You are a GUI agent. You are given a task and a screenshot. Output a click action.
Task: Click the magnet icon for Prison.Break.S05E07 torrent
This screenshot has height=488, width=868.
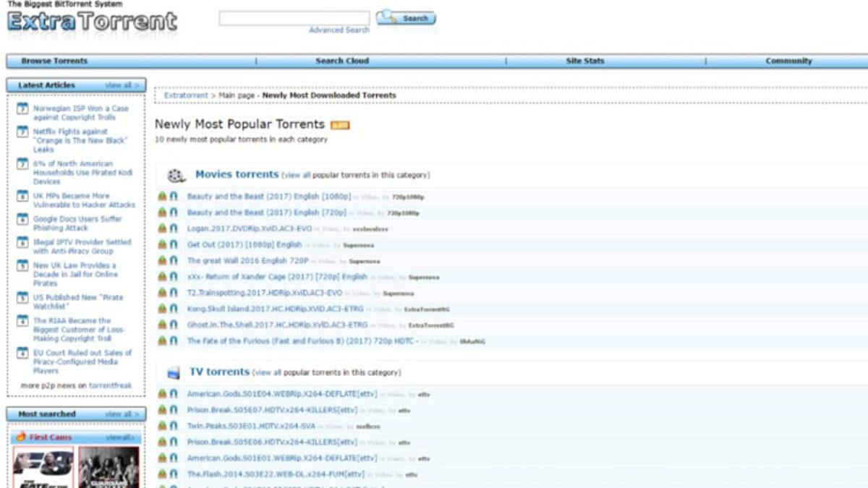pos(174,410)
